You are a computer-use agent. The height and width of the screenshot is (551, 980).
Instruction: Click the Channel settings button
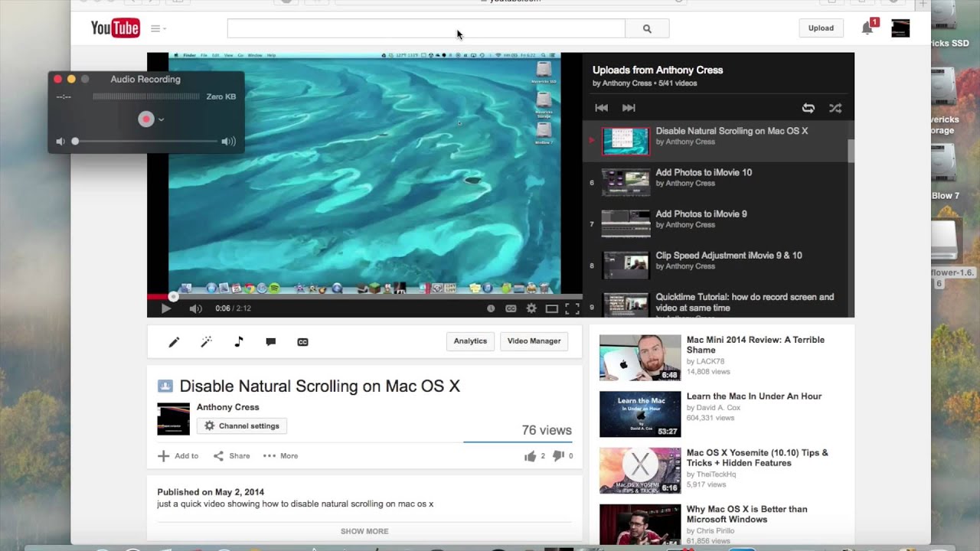pyautogui.click(x=242, y=426)
